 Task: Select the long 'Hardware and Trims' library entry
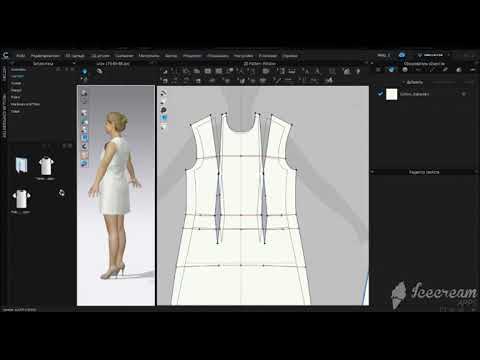tap(25, 104)
